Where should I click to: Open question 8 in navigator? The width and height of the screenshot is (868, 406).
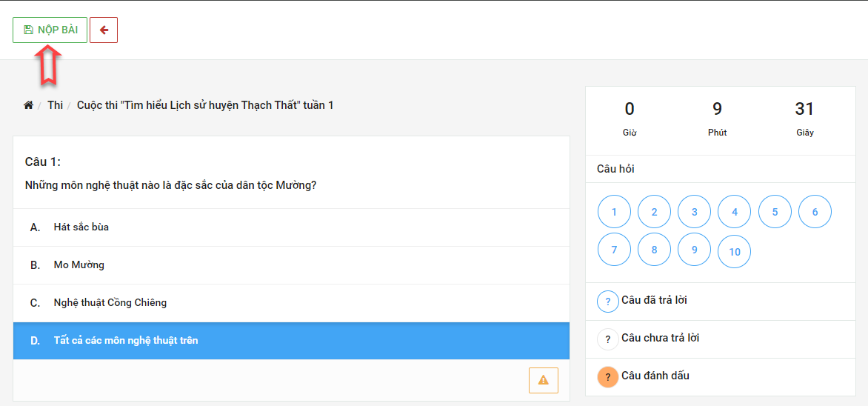654,250
